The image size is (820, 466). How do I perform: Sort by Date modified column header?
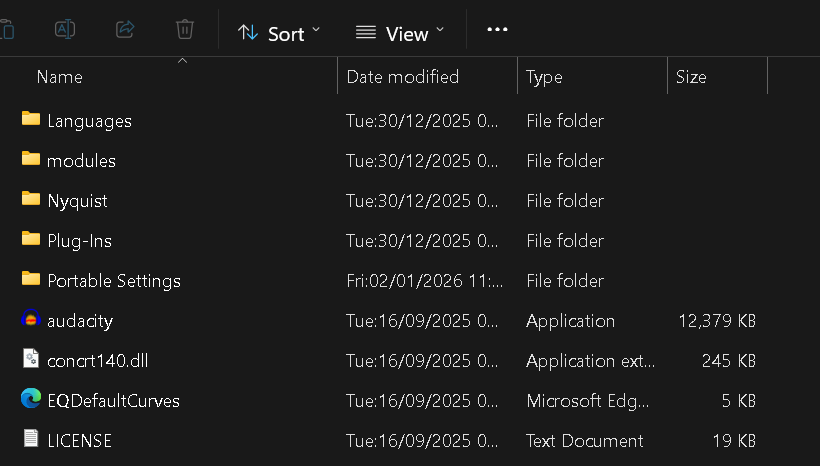402,77
